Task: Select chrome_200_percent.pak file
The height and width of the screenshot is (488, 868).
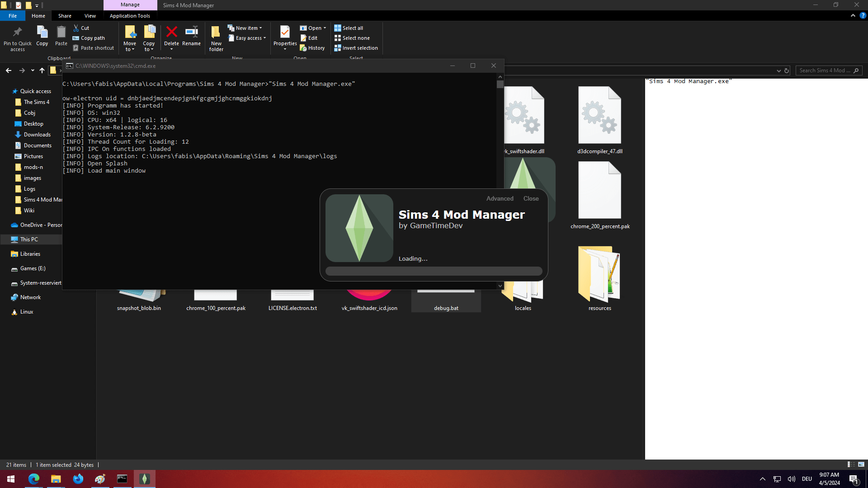Action: (599, 195)
